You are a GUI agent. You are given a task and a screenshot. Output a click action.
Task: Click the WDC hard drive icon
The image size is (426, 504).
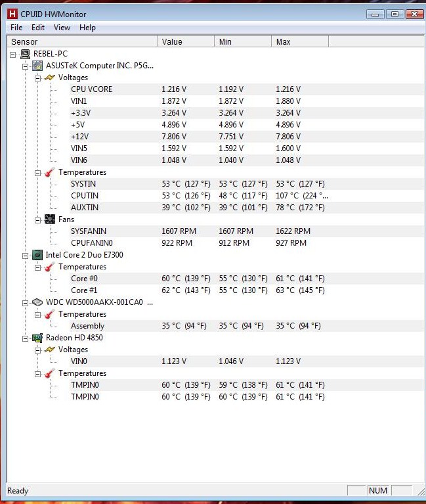coord(37,302)
